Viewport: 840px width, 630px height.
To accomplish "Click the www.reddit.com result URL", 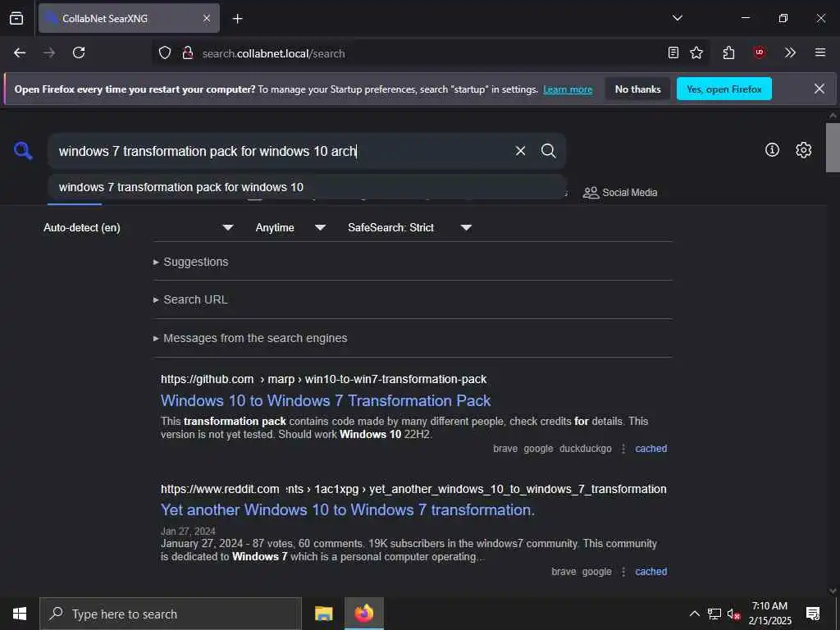I will pyautogui.click(x=413, y=489).
